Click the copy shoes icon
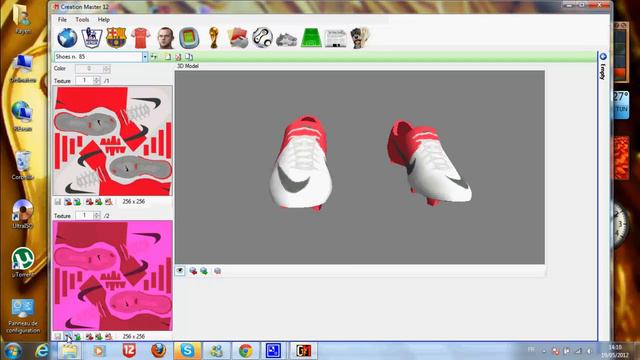Image resolution: width=640 pixels, height=360 pixels. pos(189,57)
